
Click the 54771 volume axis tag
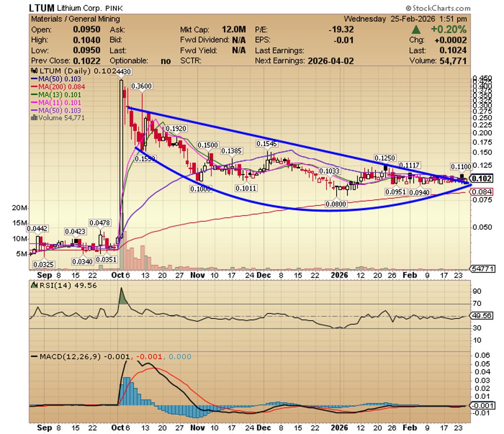point(482,269)
